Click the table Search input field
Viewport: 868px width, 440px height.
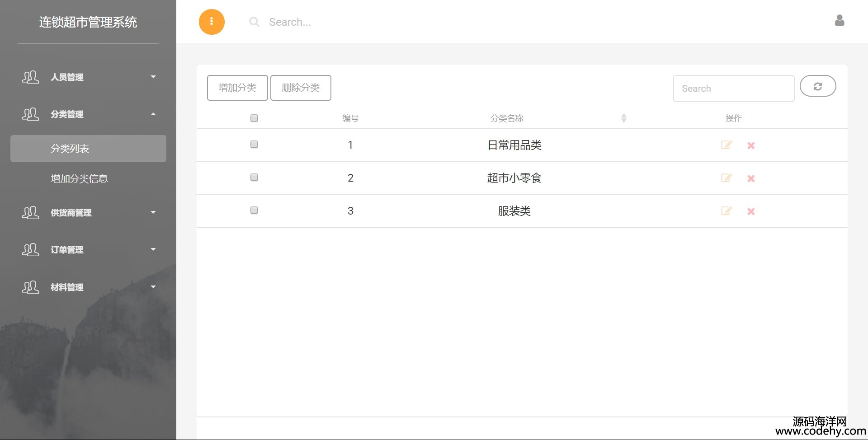tap(733, 89)
